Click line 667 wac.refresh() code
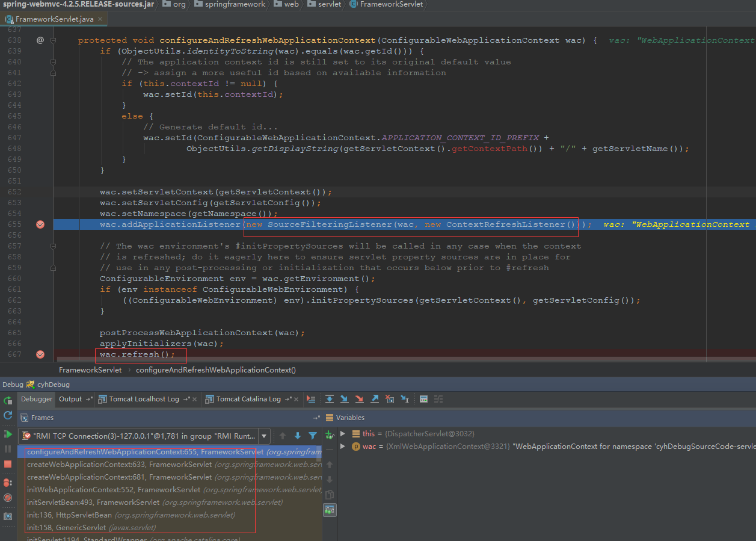The width and height of the screenshot is (756, 541). click(137, 354)
